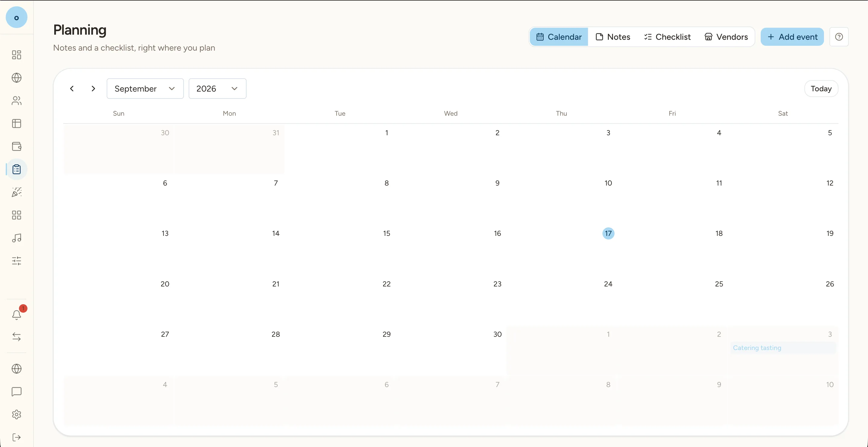This screenshot has width=868, height=447.
Task: Select September 1 on the calendar
Action: pos(387,133)
